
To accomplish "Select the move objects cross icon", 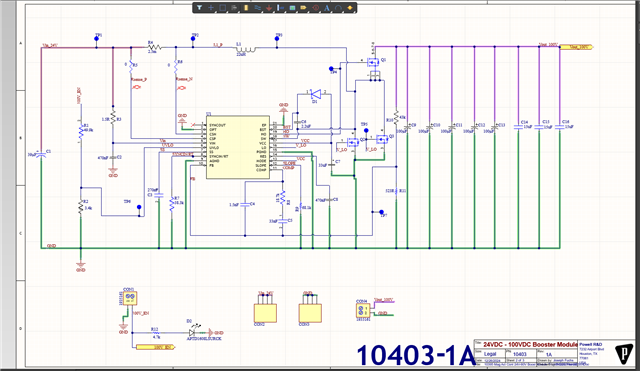I will click(211, 7).
